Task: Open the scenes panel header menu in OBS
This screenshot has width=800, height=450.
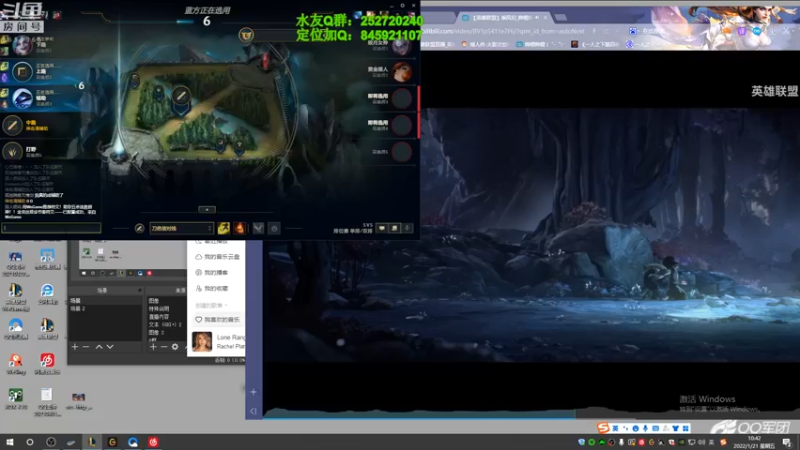Action: pyautogui.click(x=139, y=290)
